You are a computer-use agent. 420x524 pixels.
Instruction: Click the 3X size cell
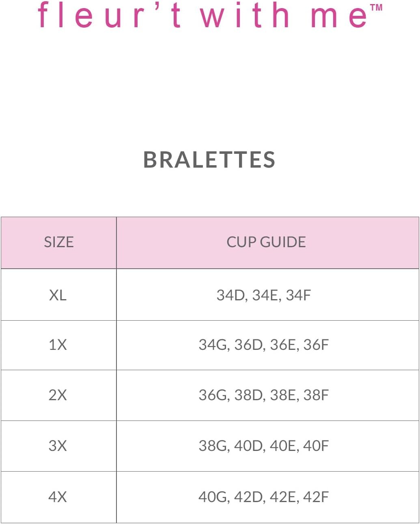[58, 446]
